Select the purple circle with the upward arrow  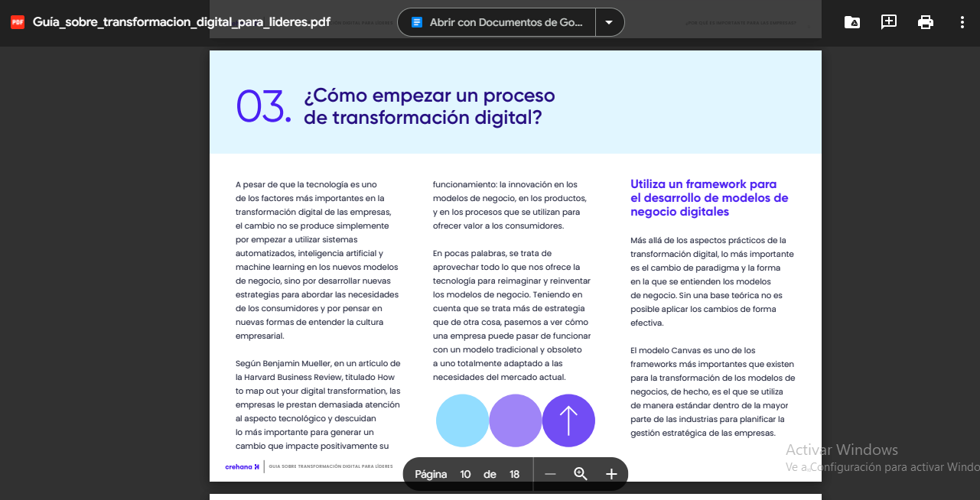pyautogui.click(x=568, y=420)
